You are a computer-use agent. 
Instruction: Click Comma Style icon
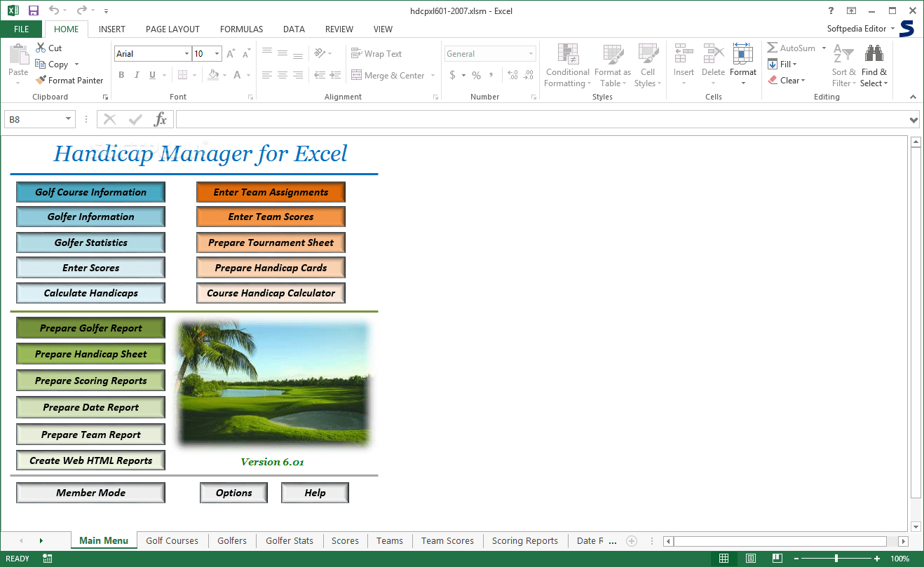click(x=491, y=75)
